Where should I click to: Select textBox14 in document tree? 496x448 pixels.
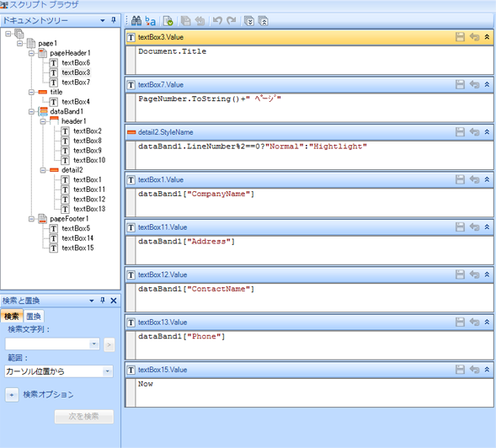(x=77, y=238)
